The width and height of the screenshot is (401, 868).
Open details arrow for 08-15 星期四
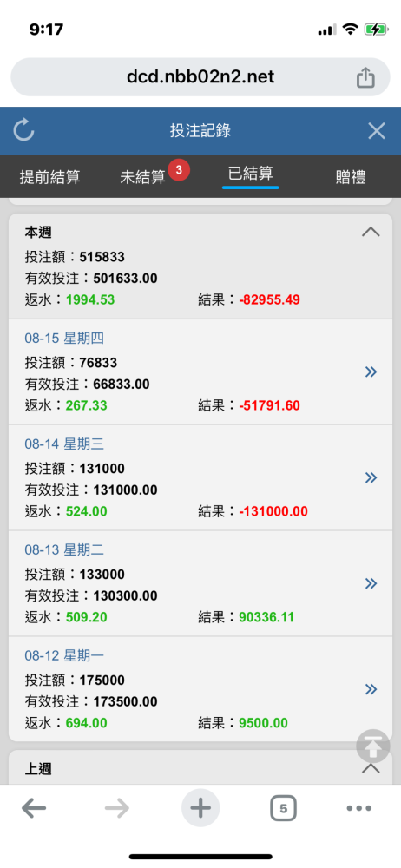tap(371, 372)
